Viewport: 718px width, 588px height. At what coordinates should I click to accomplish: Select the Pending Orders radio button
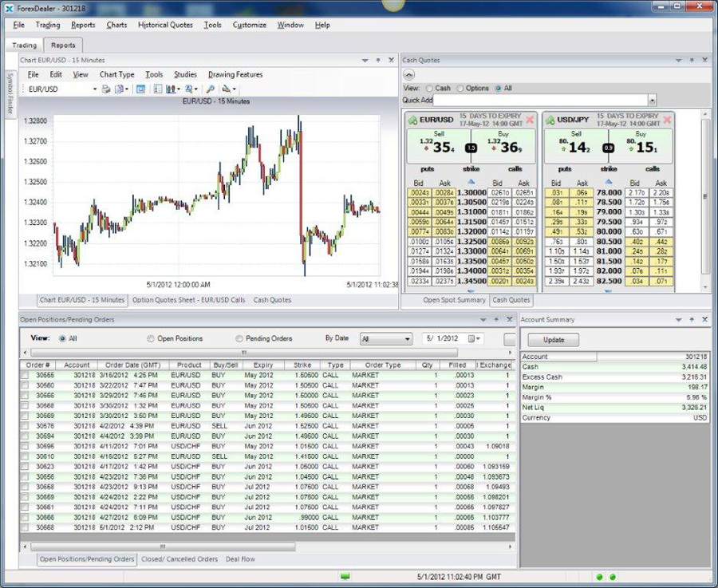[239, 338]
